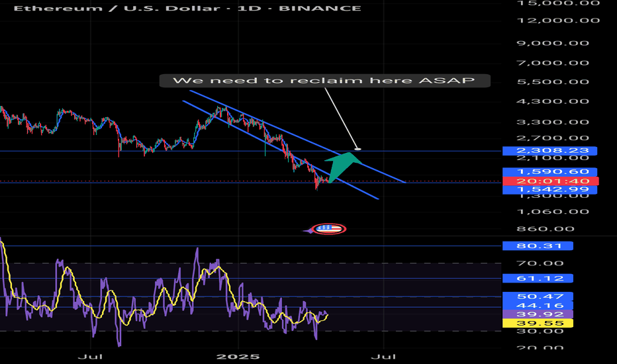The image size is (617, 364).
Task: Click the 80.31 RSI level label
Action: pos(538,246)
